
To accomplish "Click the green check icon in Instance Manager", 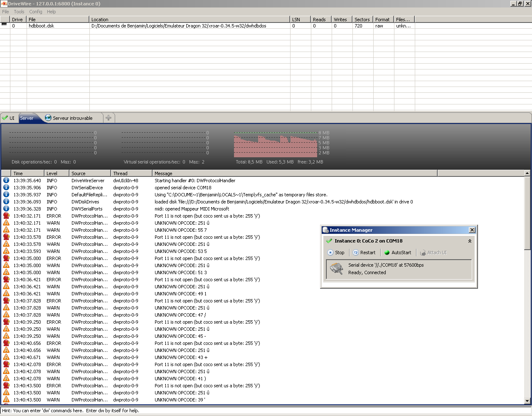I will [x=329, y=241].
